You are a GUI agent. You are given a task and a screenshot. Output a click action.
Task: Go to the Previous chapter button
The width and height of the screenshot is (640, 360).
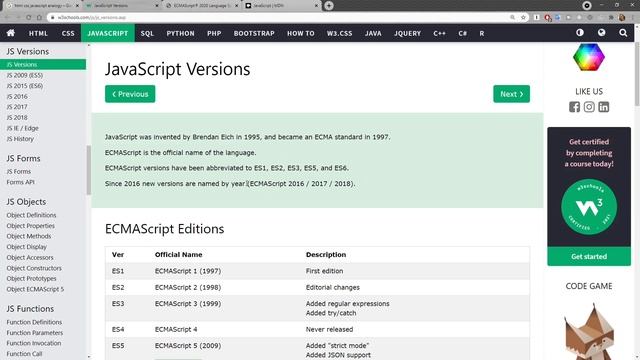130,94
